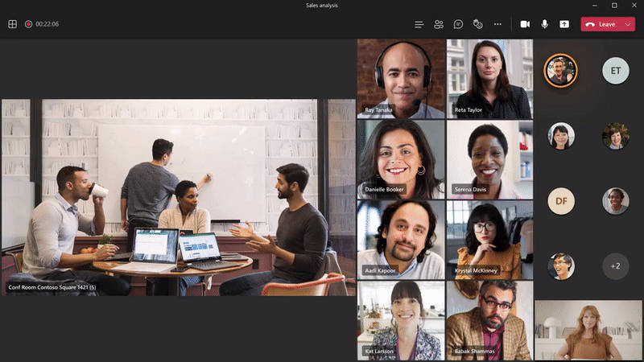The width and height of the screenshot is (644, 362).
Task: Select Krystal McKinney's video tile
Action: pos(489,240)
